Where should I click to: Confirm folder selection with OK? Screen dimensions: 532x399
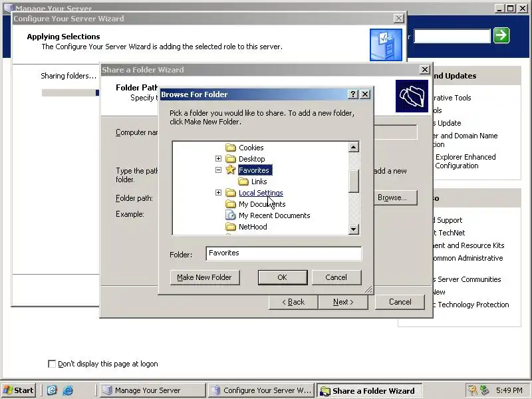282,277
